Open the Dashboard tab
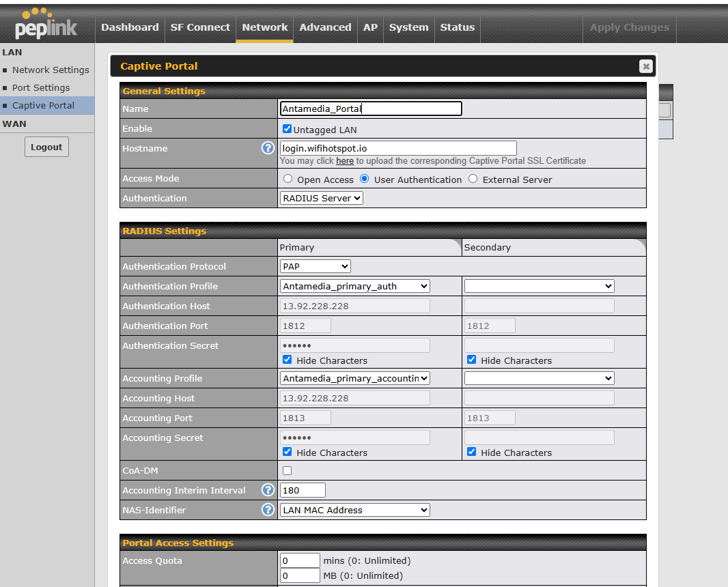The image size is (728, 587). [x=130, y=27]
